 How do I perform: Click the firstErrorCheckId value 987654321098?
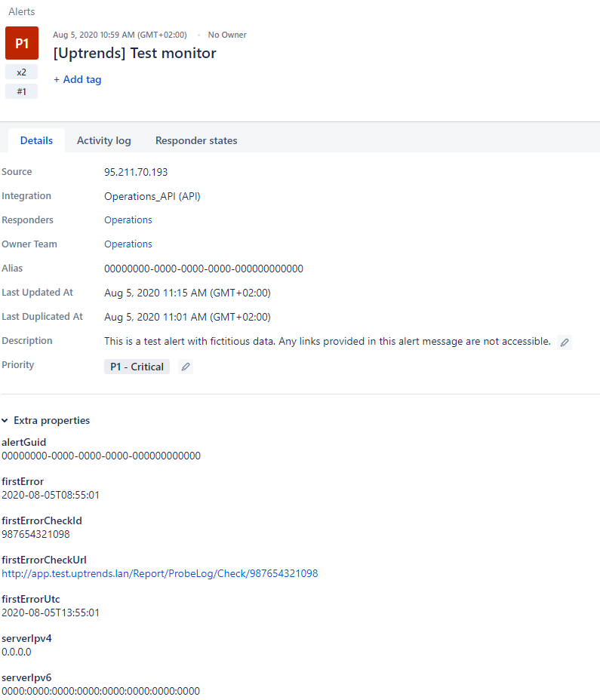35,534
